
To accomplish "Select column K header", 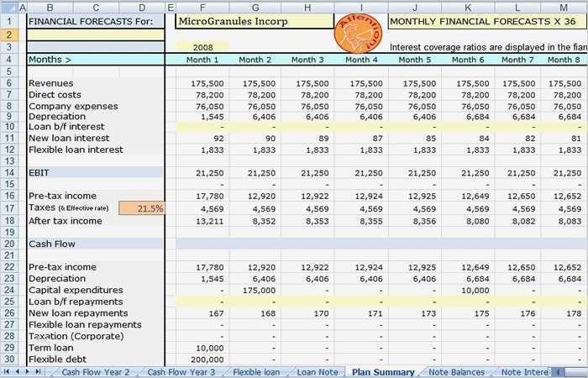I will coord(468,8).
